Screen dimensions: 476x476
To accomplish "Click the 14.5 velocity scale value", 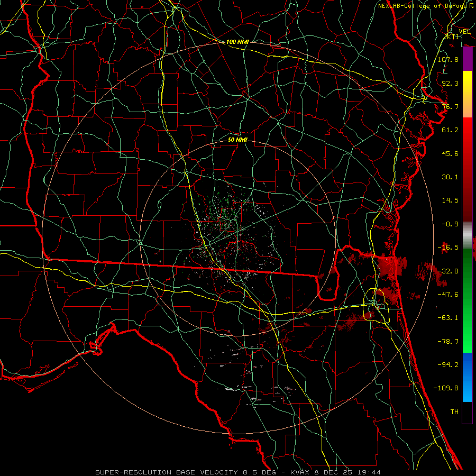I will click(x=450, y=200).
